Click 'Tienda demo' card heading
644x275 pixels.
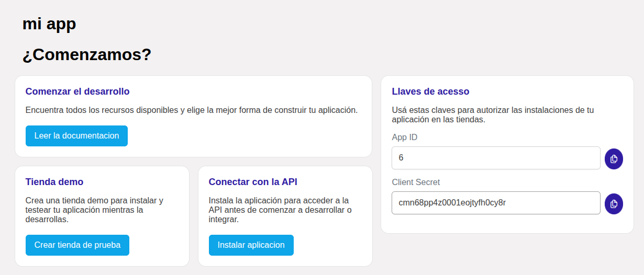[x=54, y=182]
